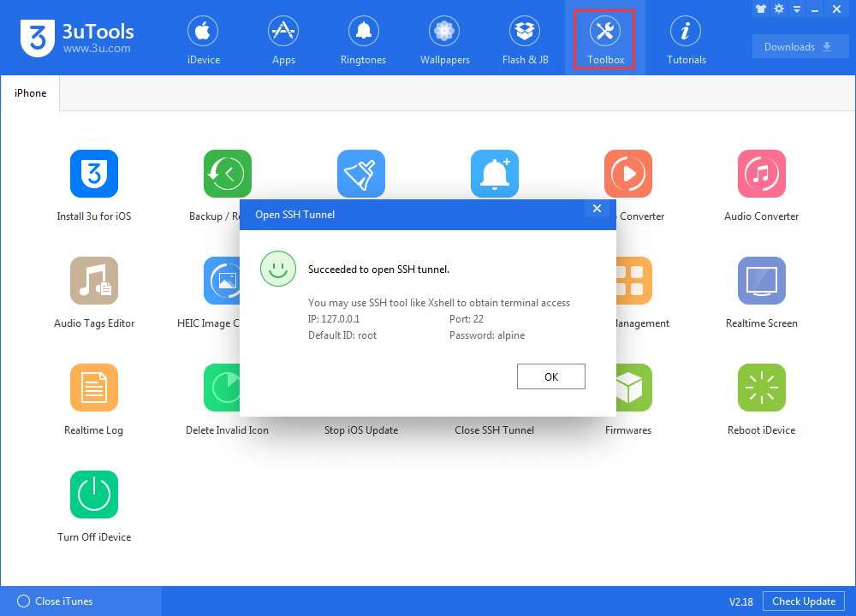The width and height of the screenshot is (856, 616).
Task: Open the Apps section
Action: tap(283, 39)
